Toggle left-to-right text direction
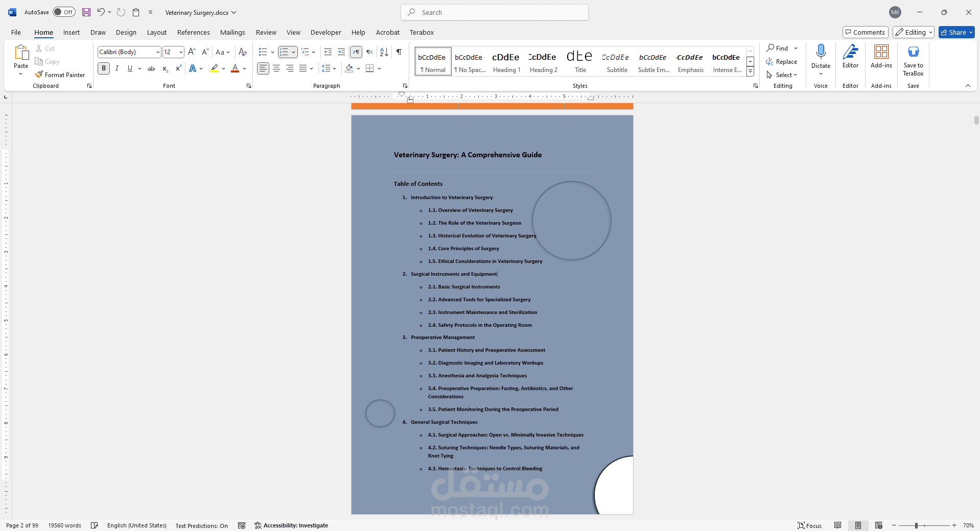The image size is (980, 531). click(356, 52)
